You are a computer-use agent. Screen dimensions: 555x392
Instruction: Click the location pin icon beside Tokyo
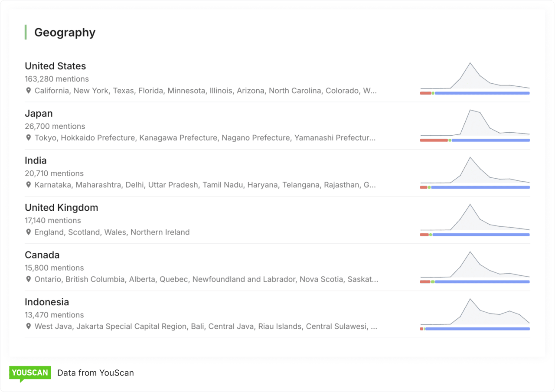(x=29, y=138)
